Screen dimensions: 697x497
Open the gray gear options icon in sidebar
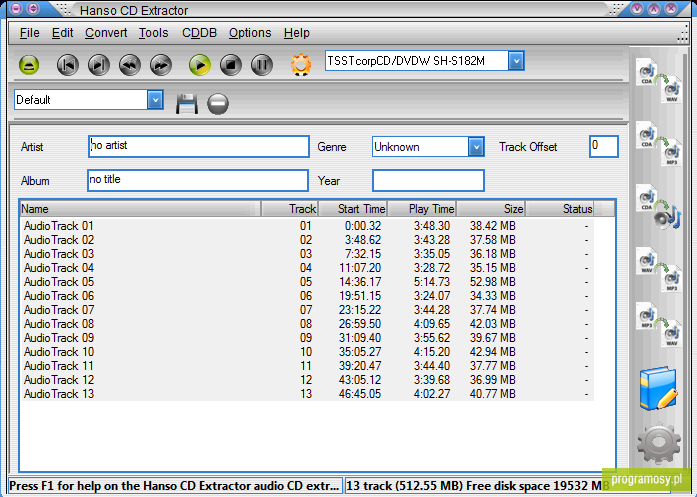pyautogui.click(x=659, y=443)
